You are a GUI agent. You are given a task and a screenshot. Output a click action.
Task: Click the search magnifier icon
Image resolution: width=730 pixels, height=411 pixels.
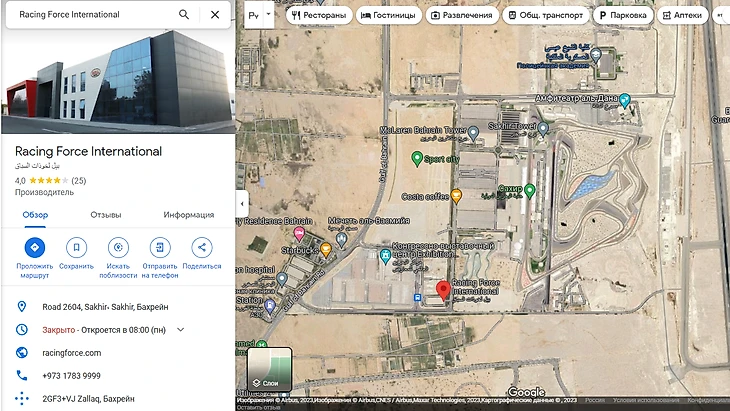click(184, 14)
